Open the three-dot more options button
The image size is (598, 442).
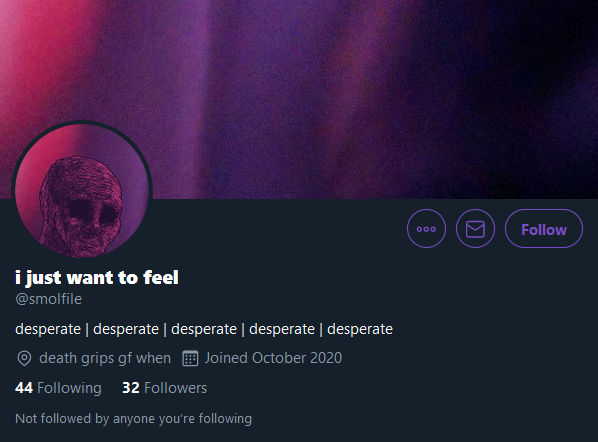pos(426,229)
